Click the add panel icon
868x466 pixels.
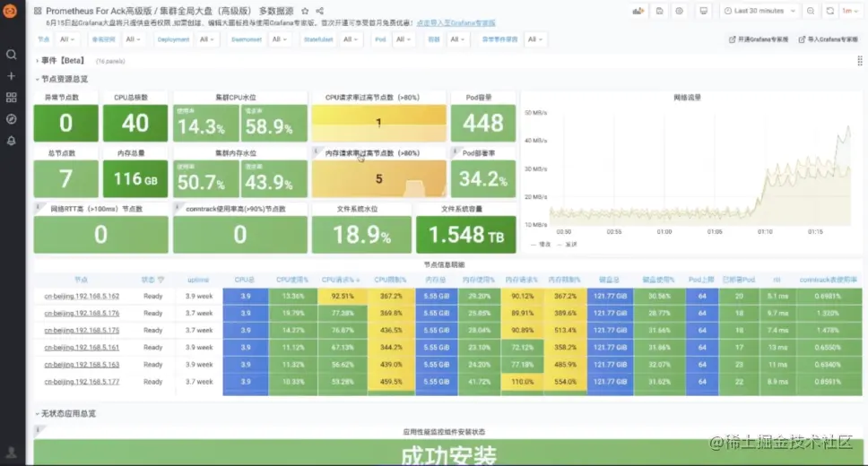pyautogui.click(x=638, y=11)
